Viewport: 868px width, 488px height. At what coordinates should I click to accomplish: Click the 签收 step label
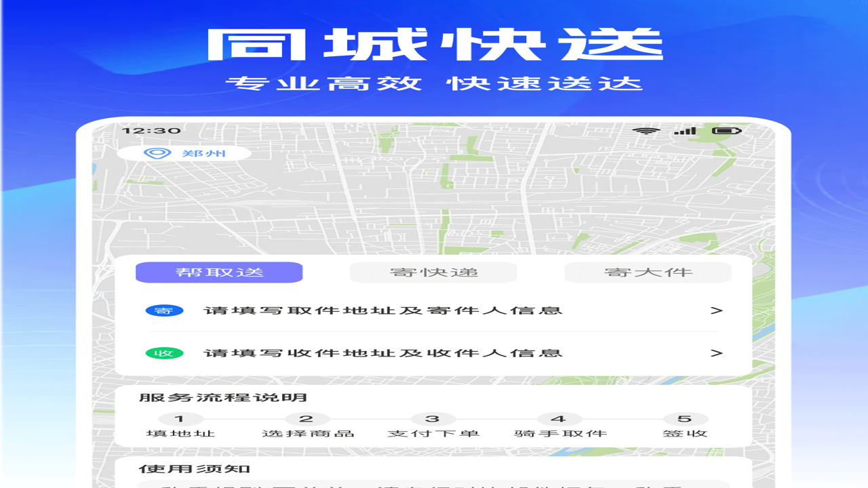[685, 434]
